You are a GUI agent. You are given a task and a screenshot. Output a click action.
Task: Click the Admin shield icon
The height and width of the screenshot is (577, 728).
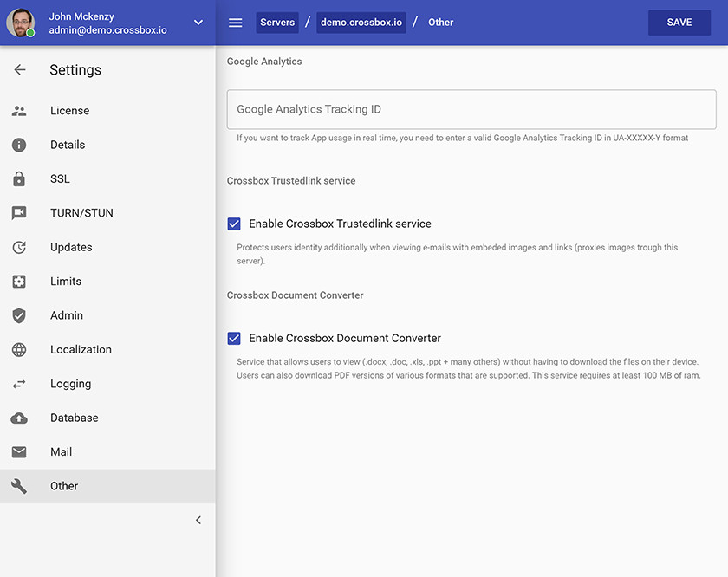coord(19,315)
